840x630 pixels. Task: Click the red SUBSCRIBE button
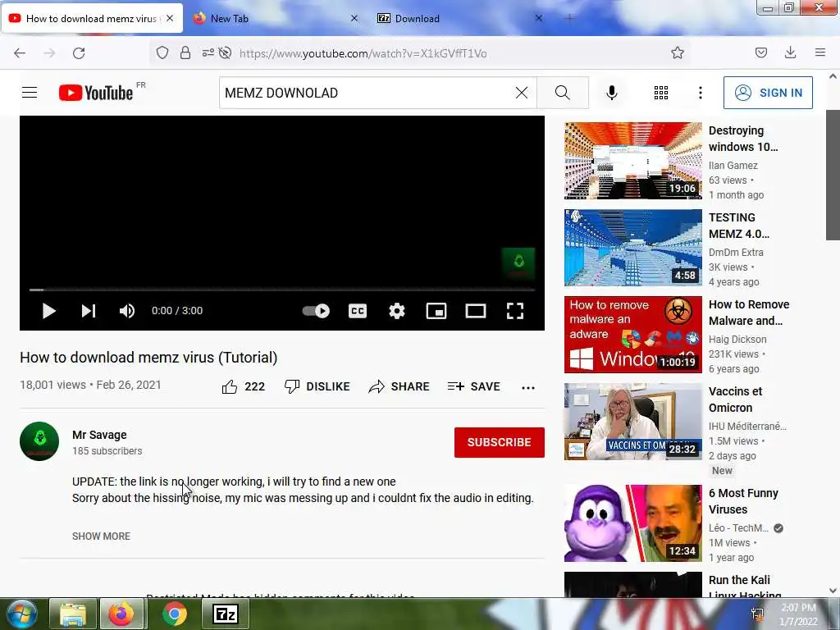[x=500, y=442]
